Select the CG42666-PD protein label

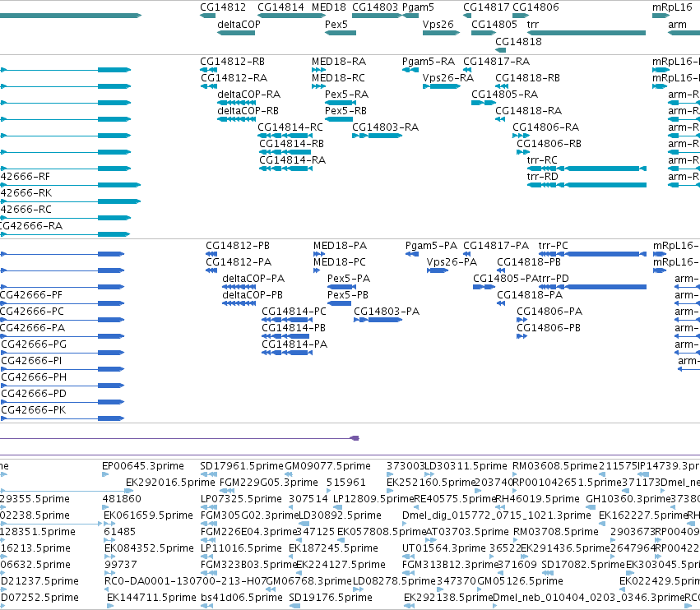pyautogui.click(x=34, y=394)
